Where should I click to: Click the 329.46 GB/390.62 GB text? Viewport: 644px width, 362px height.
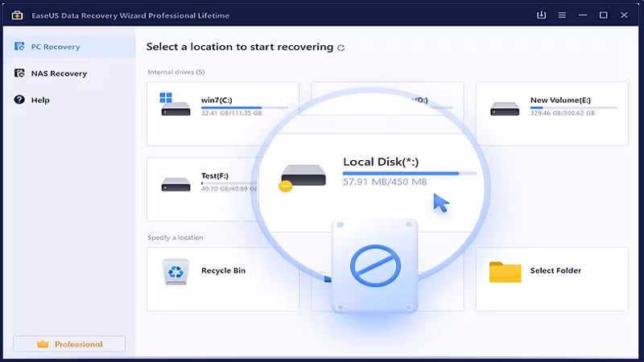click(562, 113)
